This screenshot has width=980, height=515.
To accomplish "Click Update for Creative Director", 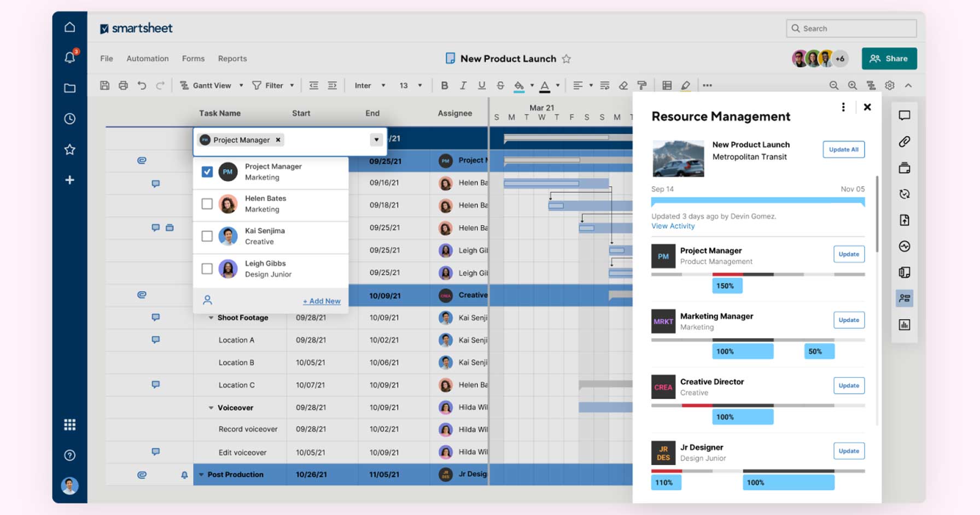I will click(849, 385).
